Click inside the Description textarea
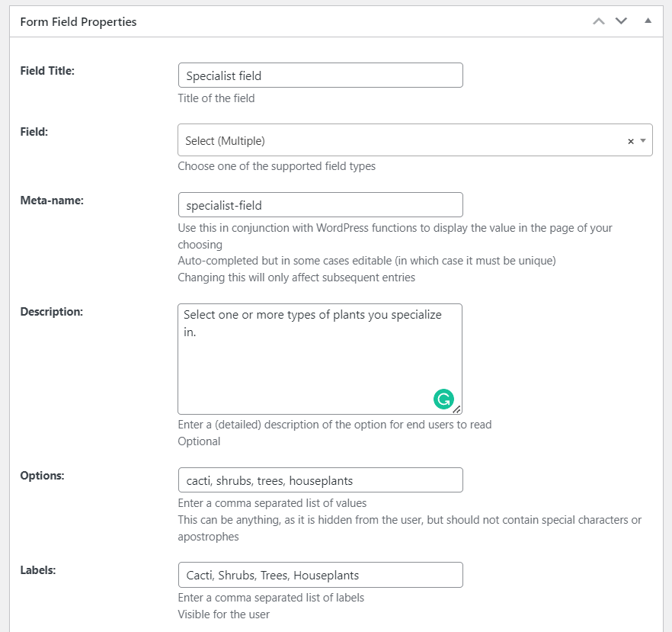The width and height of the screenshot is (672, 632). [320, 359]
